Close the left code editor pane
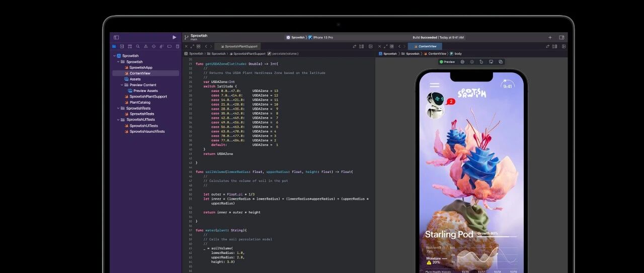The width and height of the screenshot is (644, 273). pos(186,46)
